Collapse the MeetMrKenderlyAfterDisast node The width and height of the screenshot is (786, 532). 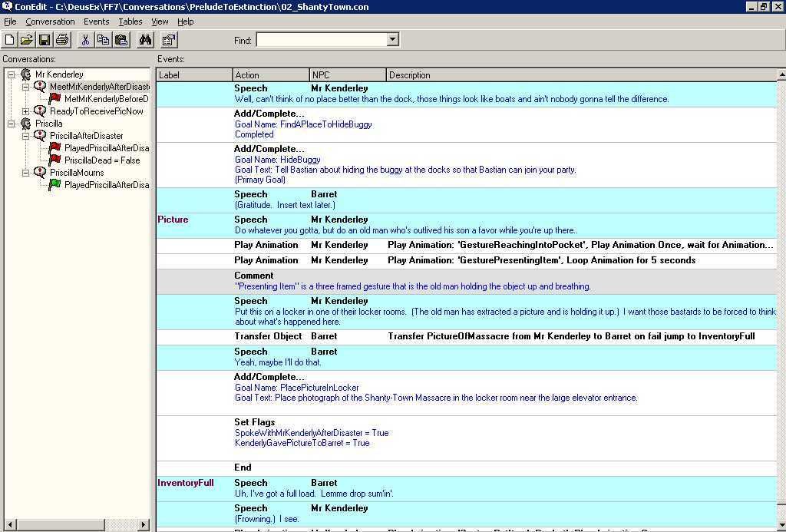25,87
